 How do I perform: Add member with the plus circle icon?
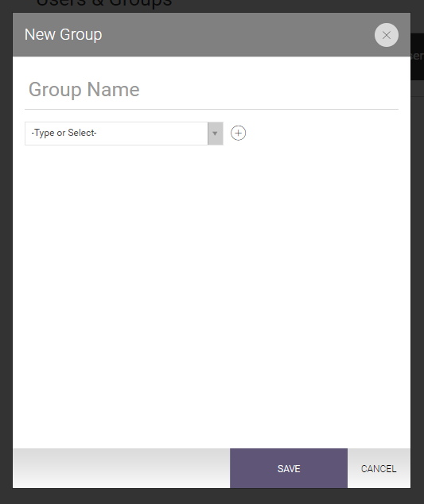click(x=239, y=133)
